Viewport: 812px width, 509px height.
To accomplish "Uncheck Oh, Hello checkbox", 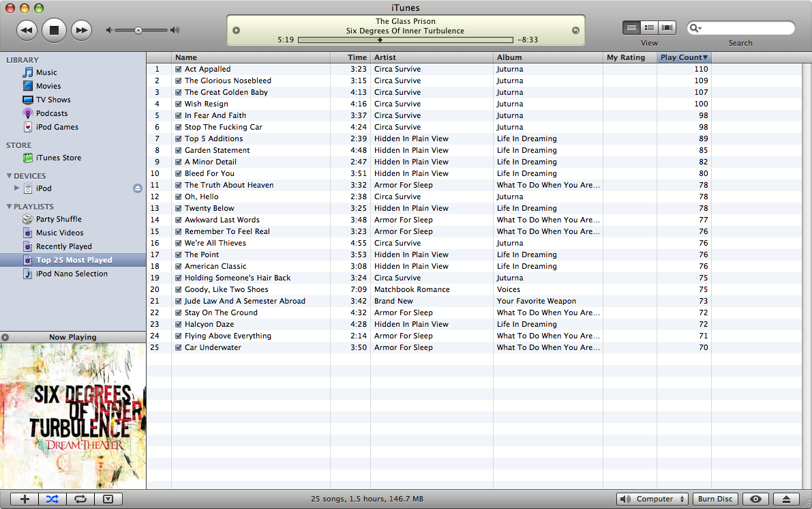I will (x=178, y=197).
